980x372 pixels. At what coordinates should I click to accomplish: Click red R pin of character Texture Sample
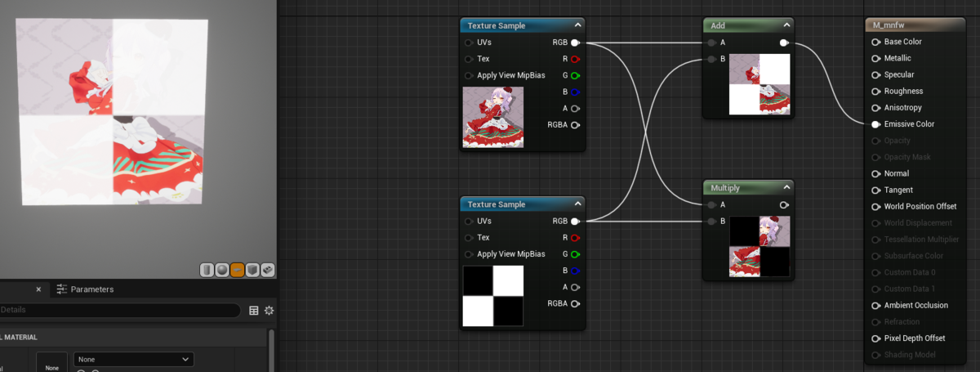click(575, 59)
